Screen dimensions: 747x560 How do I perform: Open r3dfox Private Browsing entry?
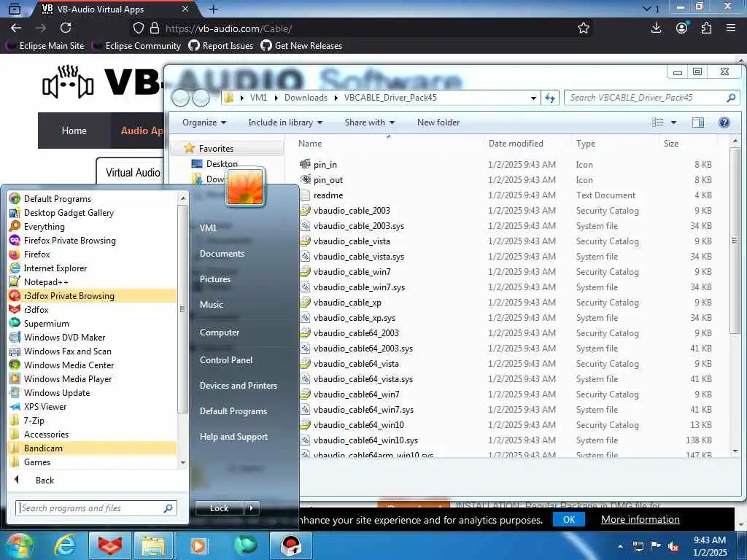point(69,295)
